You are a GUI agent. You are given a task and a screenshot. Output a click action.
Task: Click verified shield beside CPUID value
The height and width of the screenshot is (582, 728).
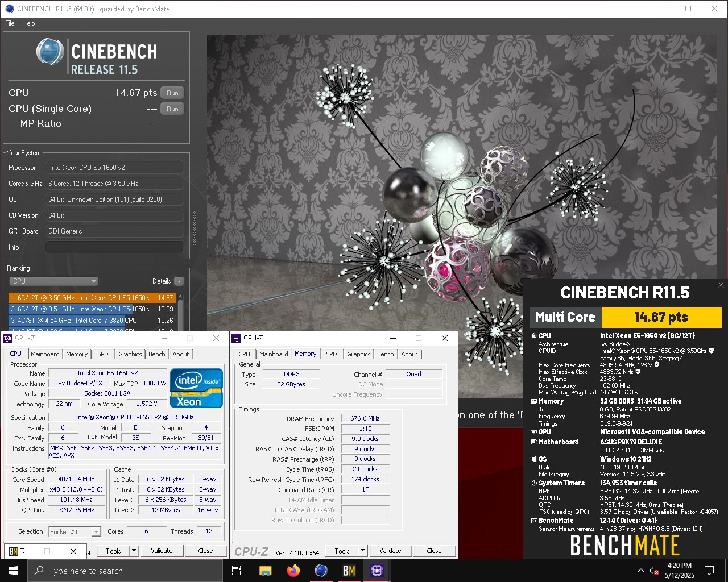click(711, 351)
